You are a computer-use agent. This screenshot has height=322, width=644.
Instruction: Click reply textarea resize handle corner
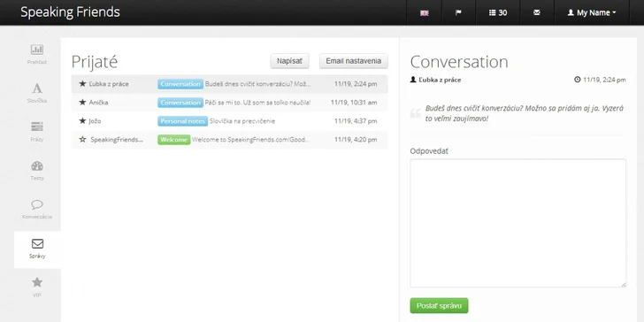pyautogui.click(x=624, y=284)
